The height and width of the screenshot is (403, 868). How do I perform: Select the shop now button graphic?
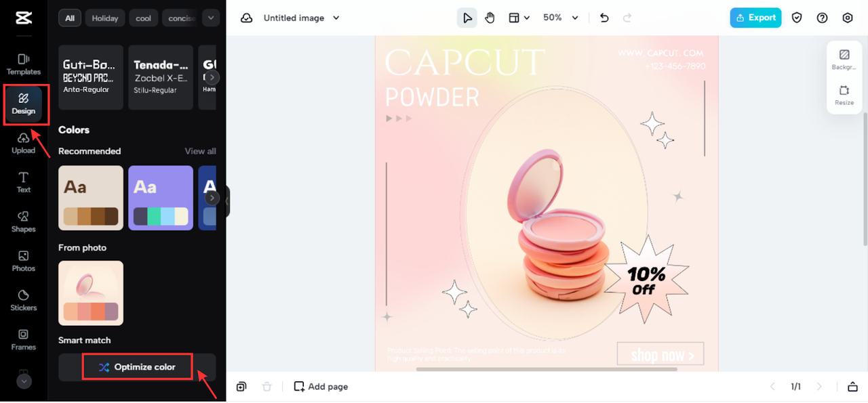(x=660, y=354)
